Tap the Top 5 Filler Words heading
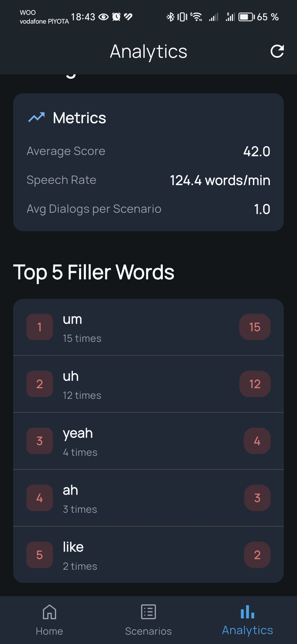 pos(94,272)
